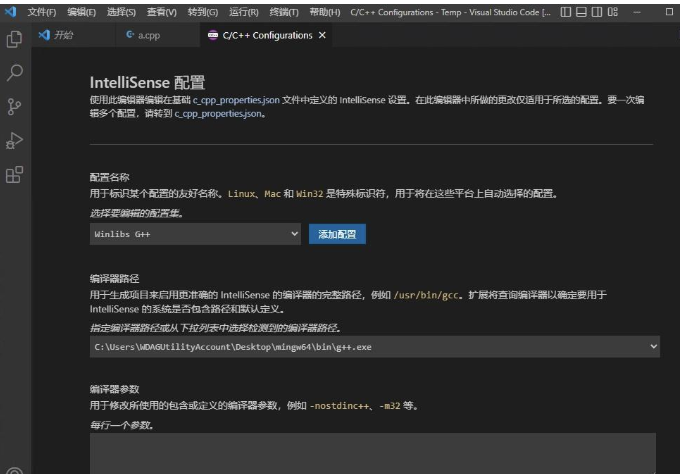Open the 终端(T) menu

tap(284, 12)
